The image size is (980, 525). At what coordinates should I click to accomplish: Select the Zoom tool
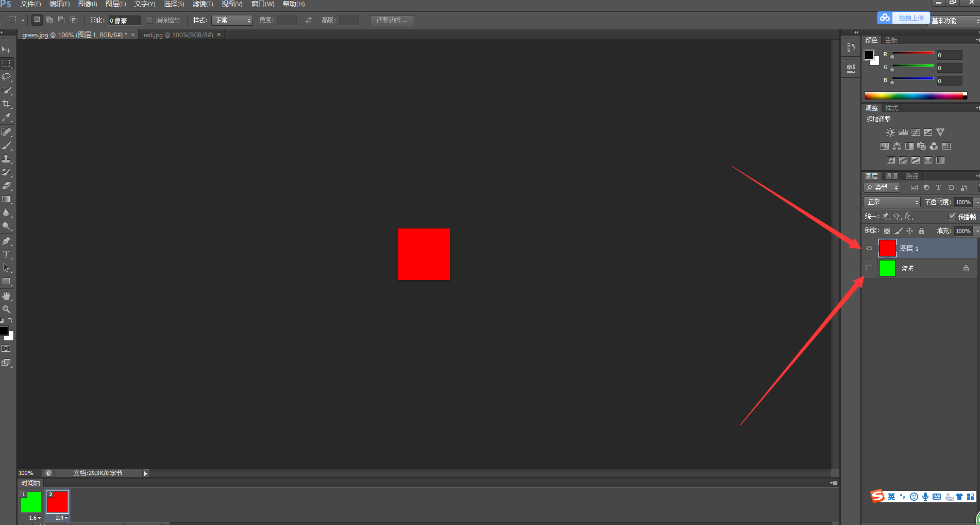[6, 309]
